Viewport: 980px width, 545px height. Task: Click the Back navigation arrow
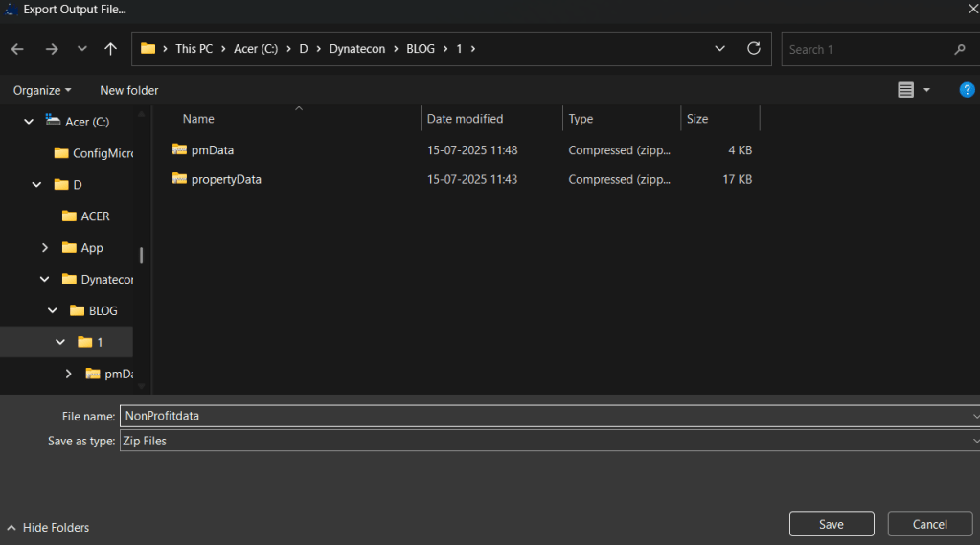click(x=16, y=49)
